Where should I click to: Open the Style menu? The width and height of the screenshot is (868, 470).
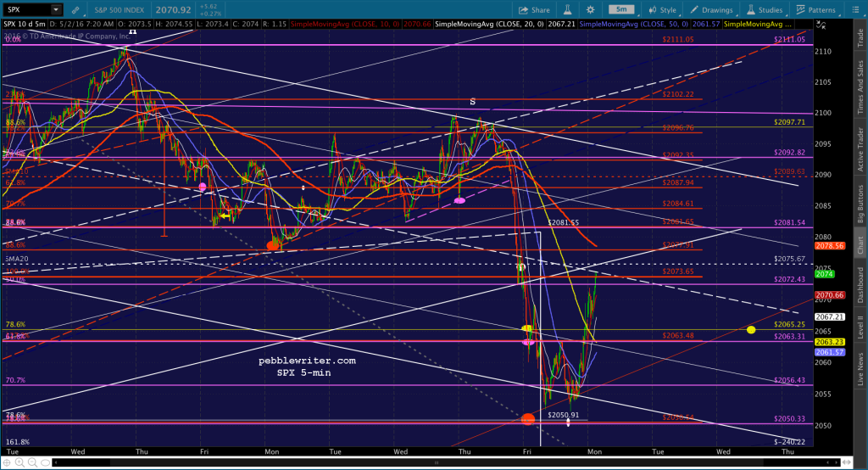[x=663, y=10]
